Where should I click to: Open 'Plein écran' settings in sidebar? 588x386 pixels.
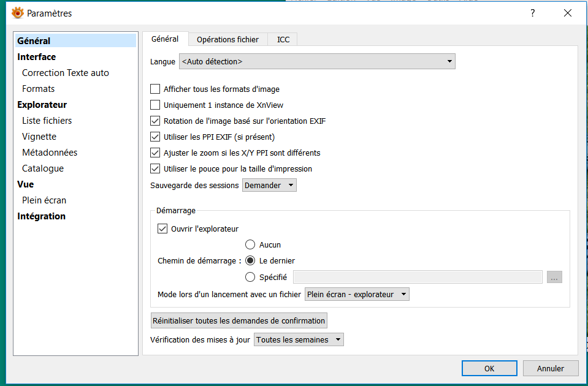coord(44,200)
